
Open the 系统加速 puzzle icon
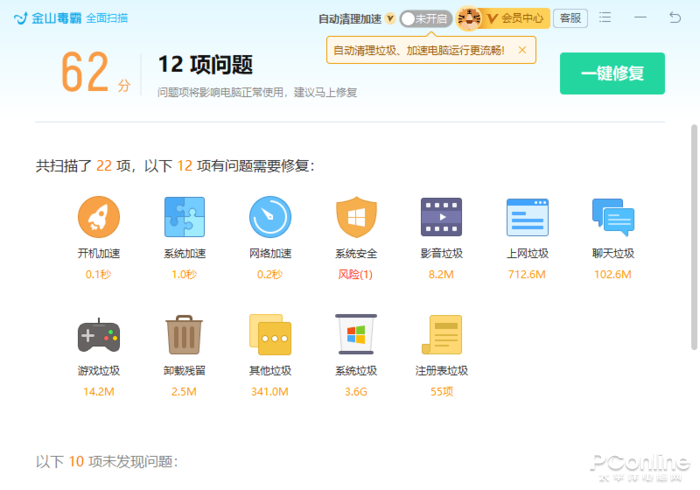(x=184, y=217)
